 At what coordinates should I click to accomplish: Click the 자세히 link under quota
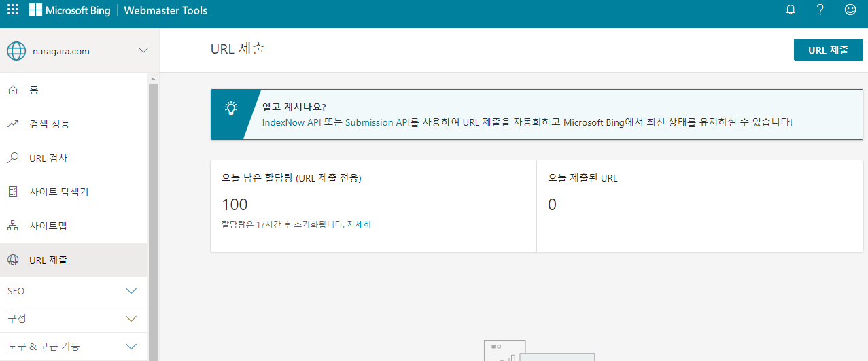pos(359,224)
